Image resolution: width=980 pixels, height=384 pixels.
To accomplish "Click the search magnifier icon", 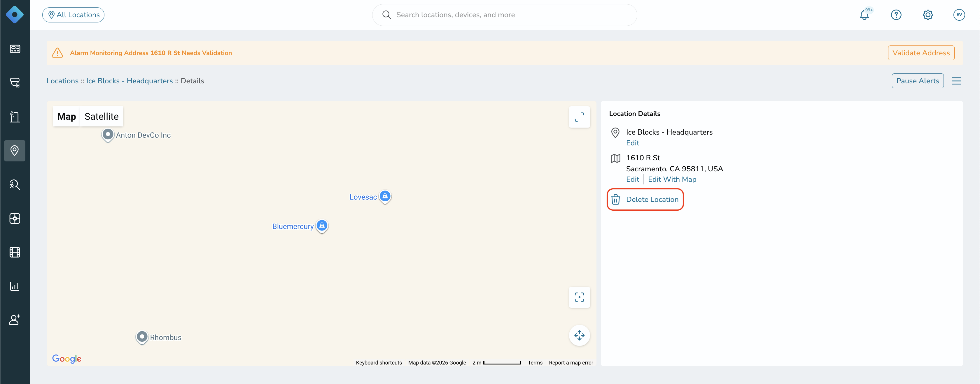I will (386, 15).
